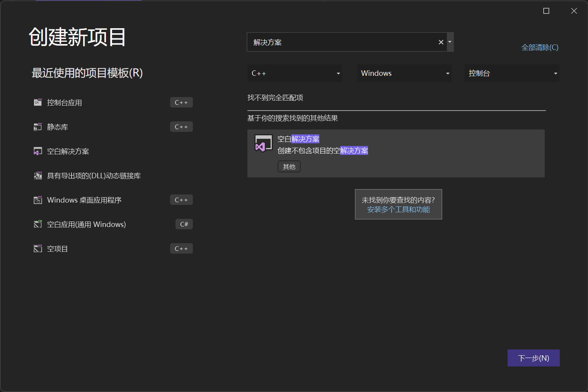Click 安装多个工具和功能 link

398,210
